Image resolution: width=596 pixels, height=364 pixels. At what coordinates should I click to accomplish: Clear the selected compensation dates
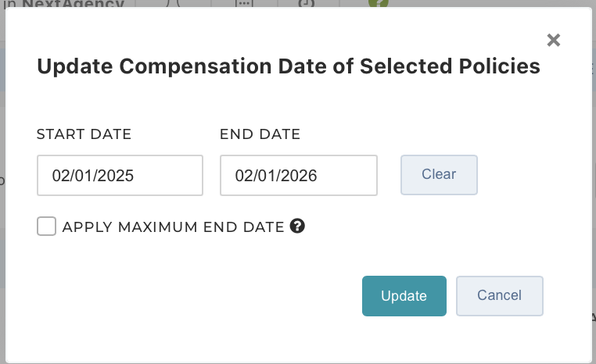(x=439, y=175)
